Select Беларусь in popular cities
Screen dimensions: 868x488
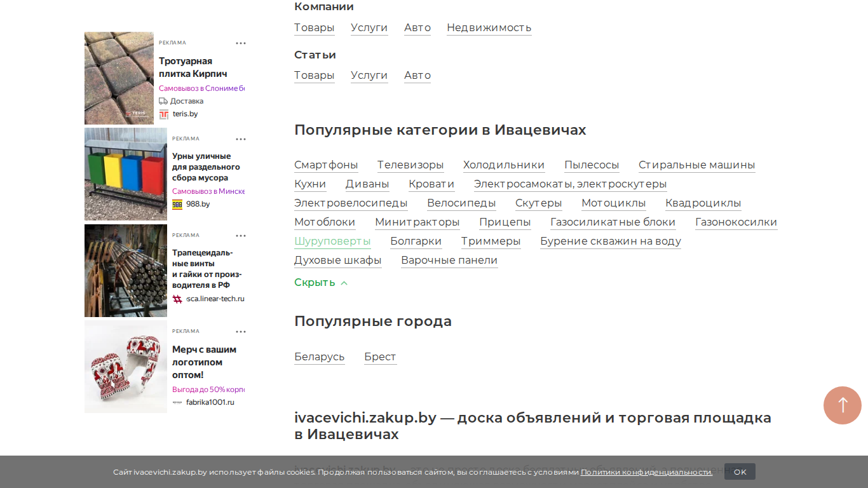320,357
